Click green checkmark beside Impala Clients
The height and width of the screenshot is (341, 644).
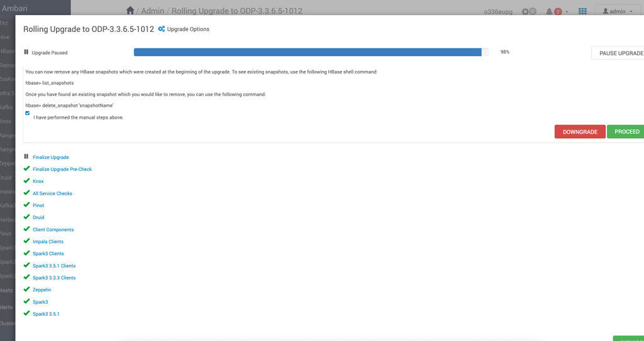(26, 241)
